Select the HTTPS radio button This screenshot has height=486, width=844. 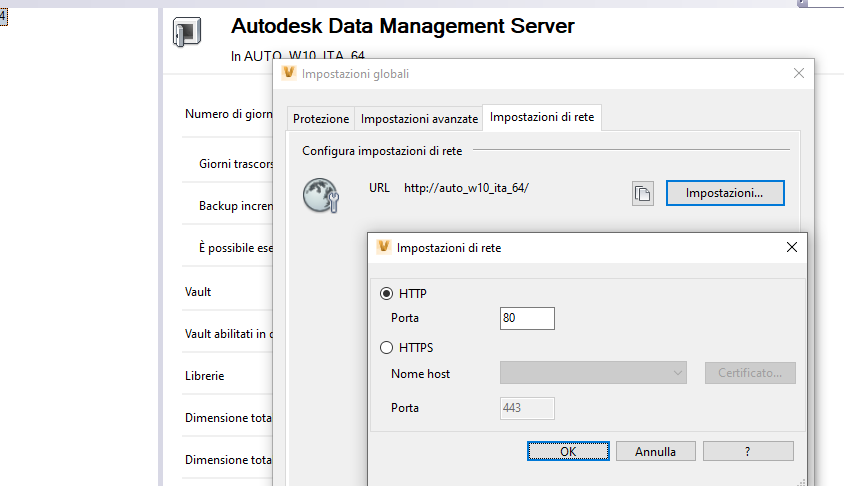[x=387, y=348]
